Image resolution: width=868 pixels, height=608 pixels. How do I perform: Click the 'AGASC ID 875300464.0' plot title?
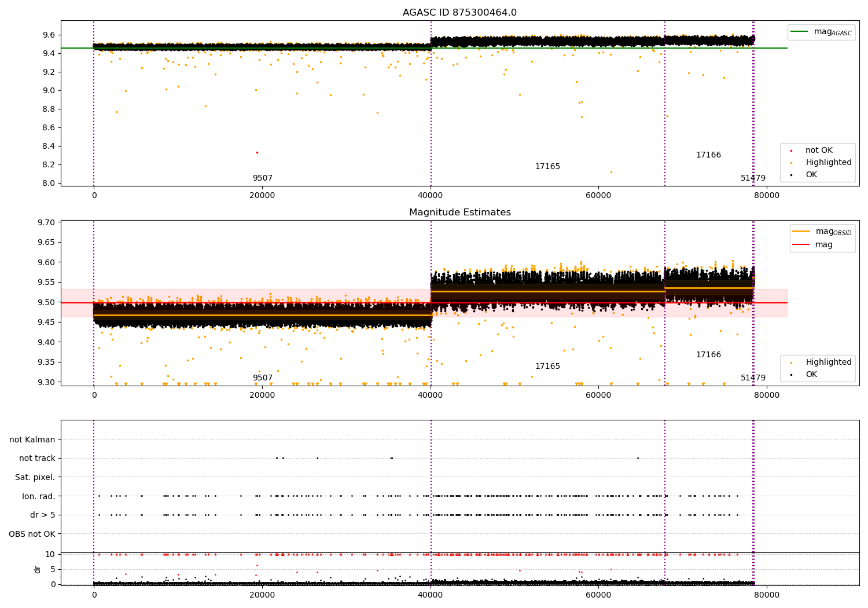pyautogui.click(x=459, y=13)
